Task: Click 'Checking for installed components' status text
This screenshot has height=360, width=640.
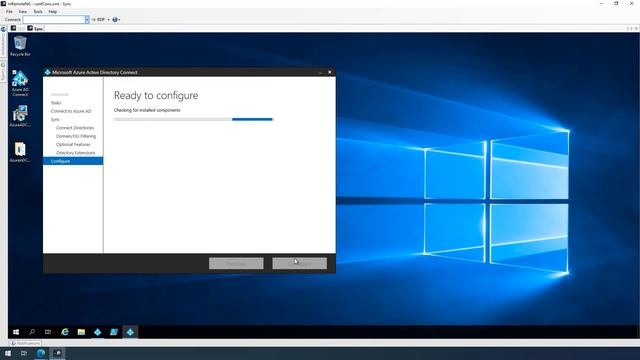Action: pos(147,110)
